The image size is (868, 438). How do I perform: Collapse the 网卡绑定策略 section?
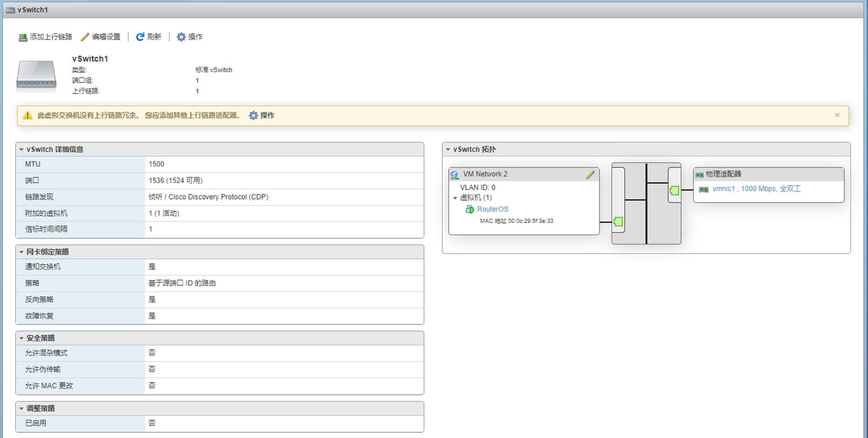(21, 252)
